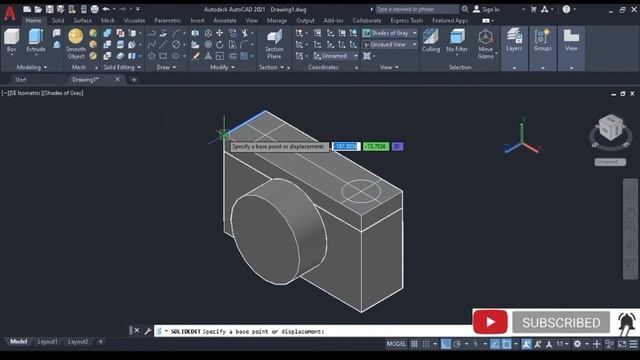Open the Workspace Switching gear icon

577,344
